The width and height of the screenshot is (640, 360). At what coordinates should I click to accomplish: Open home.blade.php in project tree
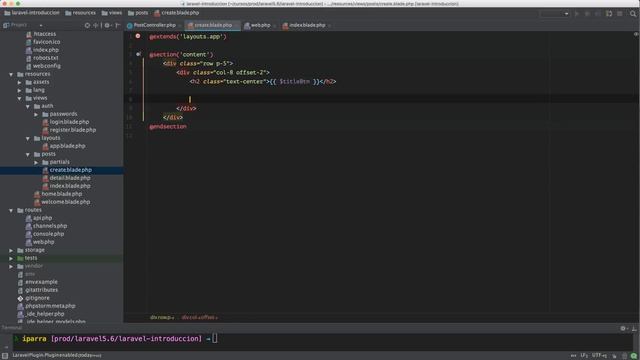click(x=58, y=194)
